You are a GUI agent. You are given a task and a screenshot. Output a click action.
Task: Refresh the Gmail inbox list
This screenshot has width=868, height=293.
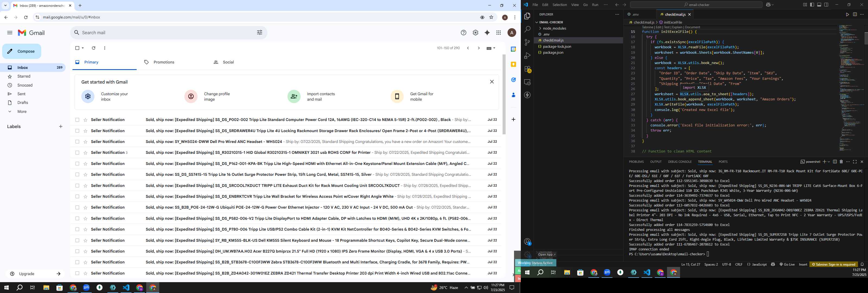pos(94,48)
